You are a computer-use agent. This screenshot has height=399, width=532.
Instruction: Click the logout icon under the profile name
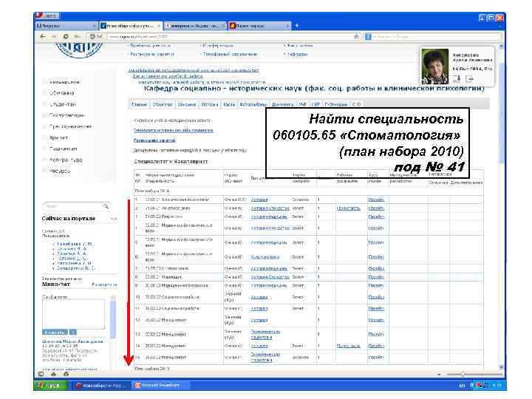(x=469, y=79)
